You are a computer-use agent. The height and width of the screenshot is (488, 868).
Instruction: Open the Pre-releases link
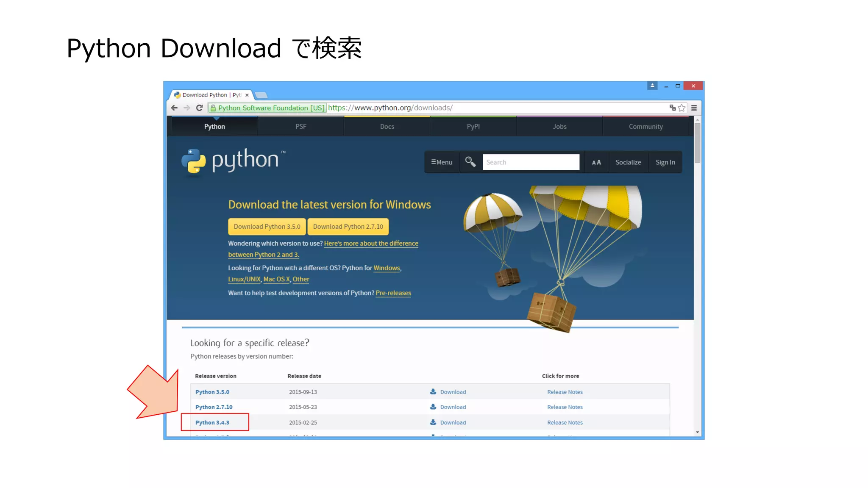point(393,293)
